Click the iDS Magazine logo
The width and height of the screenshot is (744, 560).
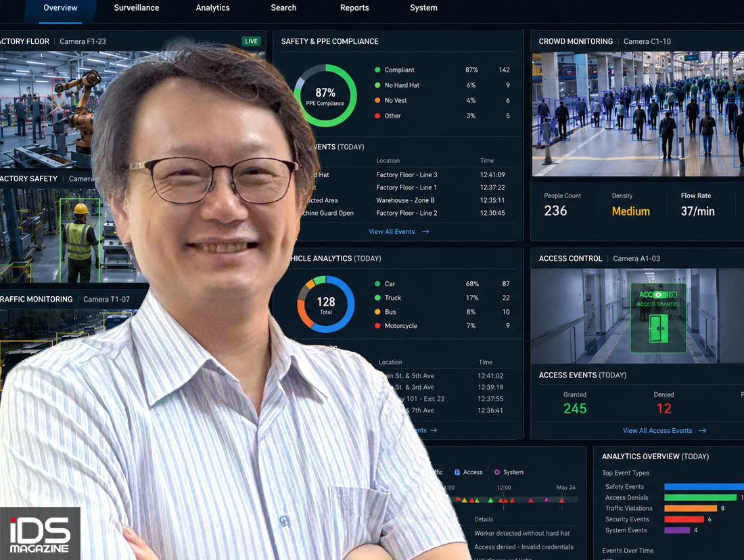(x=40, y=534)
